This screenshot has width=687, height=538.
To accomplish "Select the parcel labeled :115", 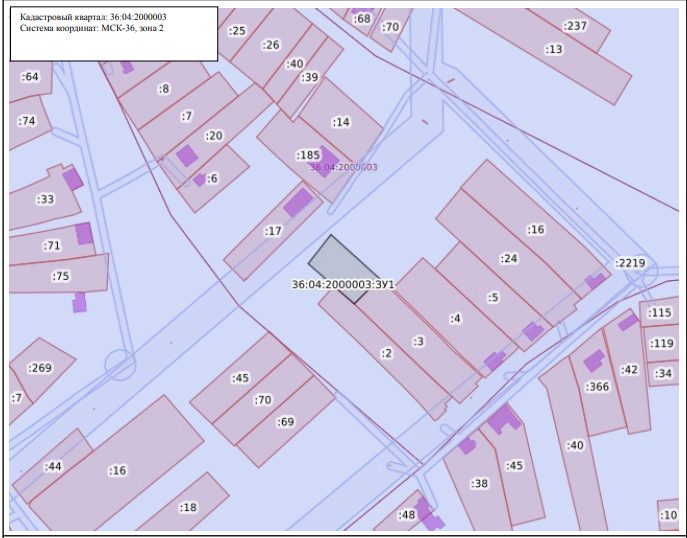I will (x=659, y=312).
